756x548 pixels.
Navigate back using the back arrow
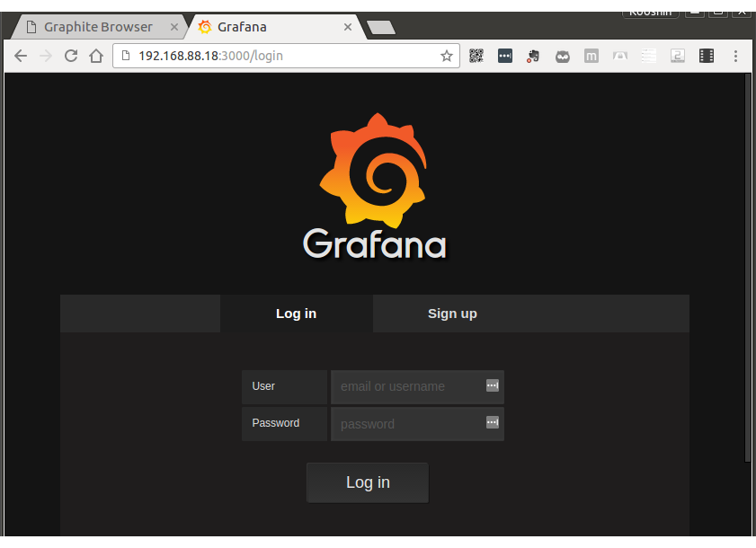pyautogui.click(x=20, y=56)
